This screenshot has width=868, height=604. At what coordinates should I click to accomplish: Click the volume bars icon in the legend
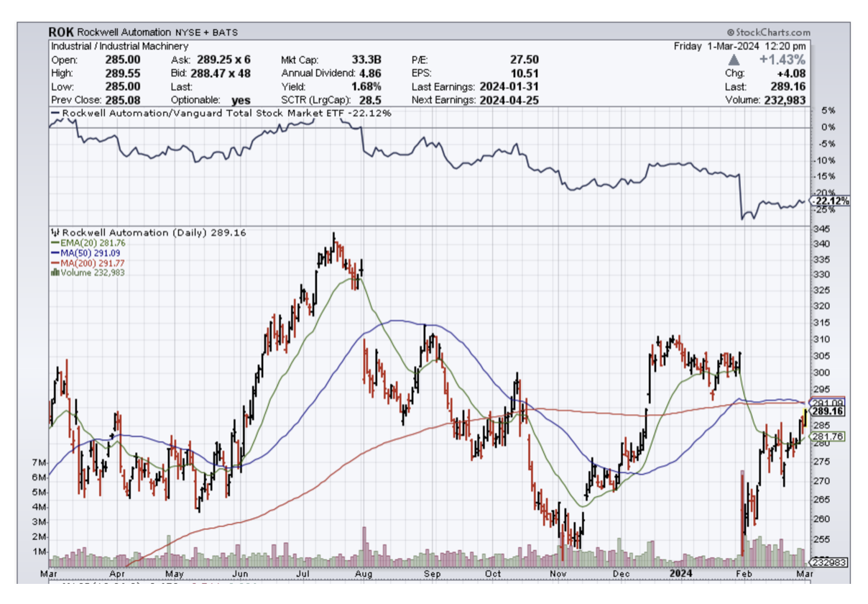coord(55,272)
